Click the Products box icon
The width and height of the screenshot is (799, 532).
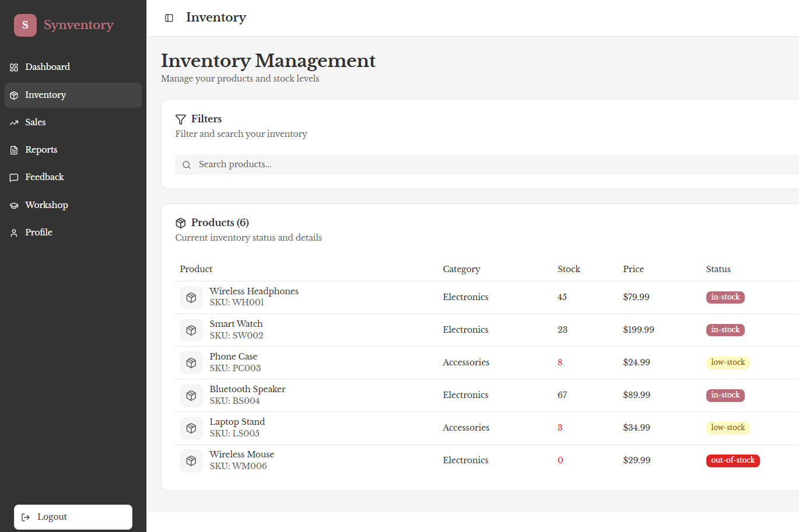[181, 223]
